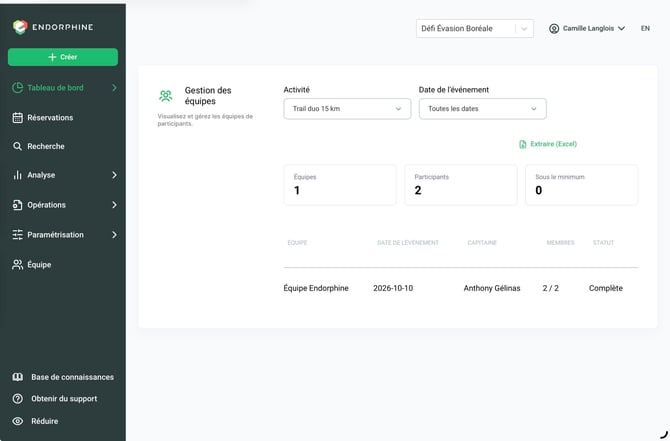Click the Recherche magnifier icon
Image resolution: width=670 pixels, height=441 pixels.
[x=17, y=146]
